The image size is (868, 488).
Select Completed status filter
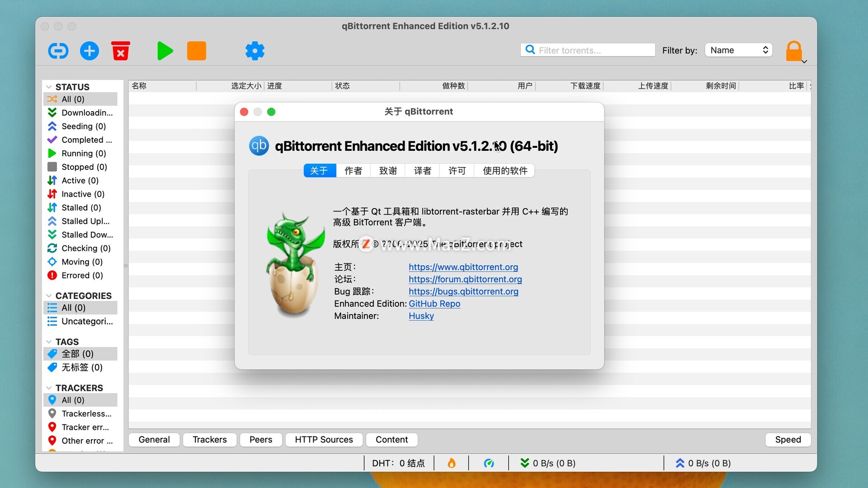(x=80, y=140)
